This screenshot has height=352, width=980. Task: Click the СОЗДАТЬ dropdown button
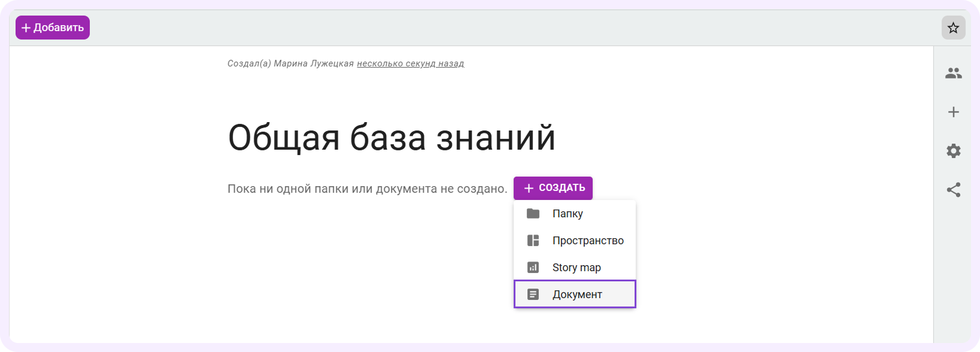(553, 188)
